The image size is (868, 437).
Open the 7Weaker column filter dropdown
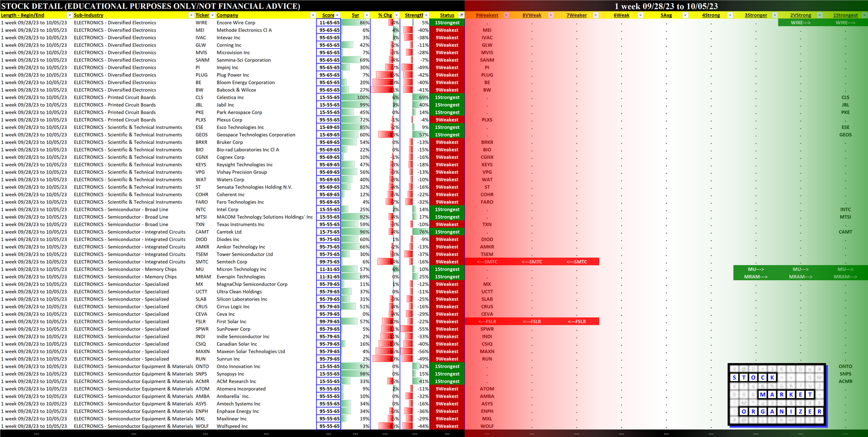[x=596, y=15]
